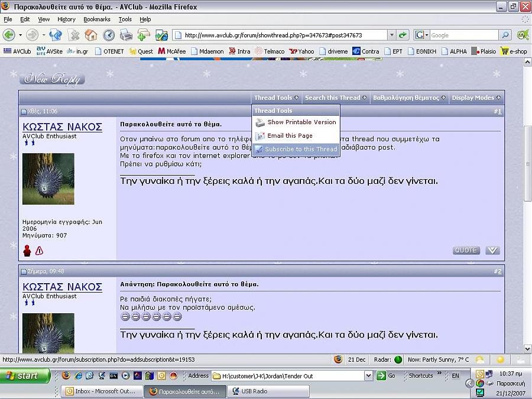
Task: Report post #1 with the warning triangle icon
Action: tap(40, 251)
